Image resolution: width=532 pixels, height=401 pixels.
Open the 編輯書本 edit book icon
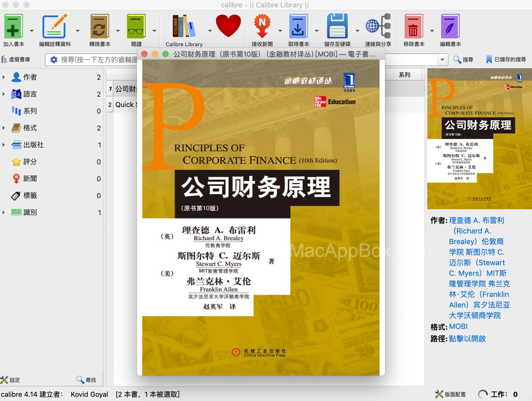pos(450,26)
